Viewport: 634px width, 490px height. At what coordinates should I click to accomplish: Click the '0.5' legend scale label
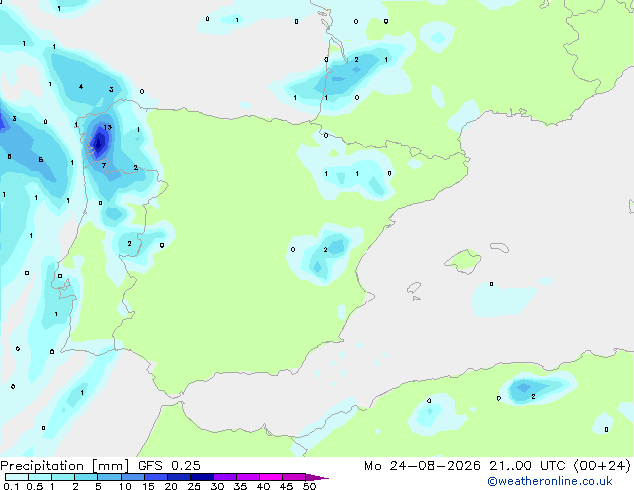(x=35, y=486)
